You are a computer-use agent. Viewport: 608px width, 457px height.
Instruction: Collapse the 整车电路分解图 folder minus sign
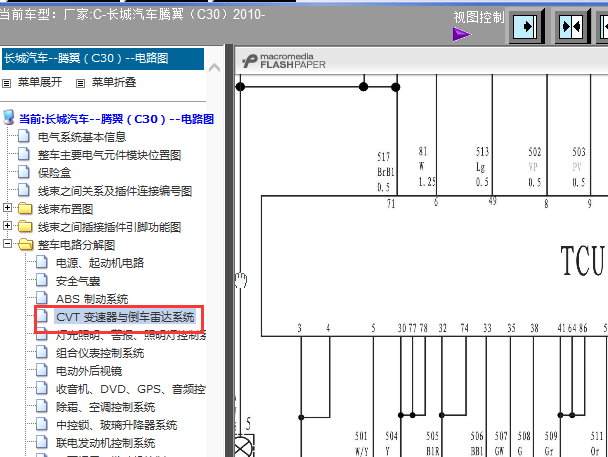(7, 244)
